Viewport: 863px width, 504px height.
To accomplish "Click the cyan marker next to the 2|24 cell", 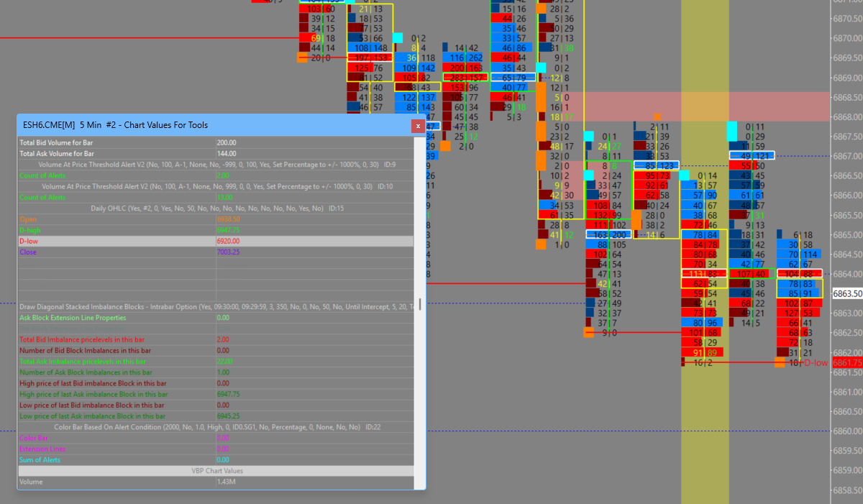I will (589, 175).
